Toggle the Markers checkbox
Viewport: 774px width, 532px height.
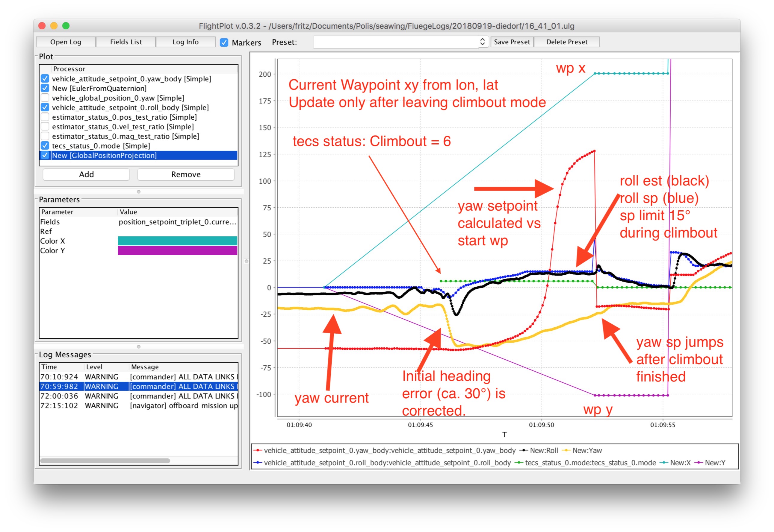[224, 42]
